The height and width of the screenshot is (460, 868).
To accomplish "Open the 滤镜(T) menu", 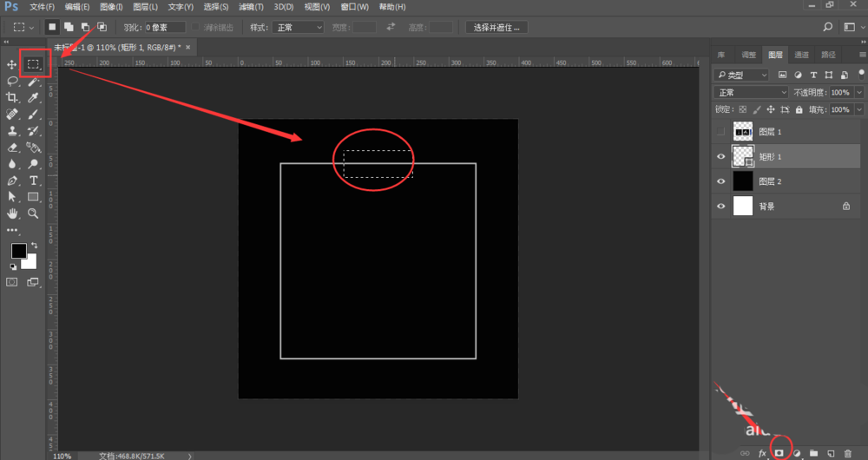I will (253, 7).
